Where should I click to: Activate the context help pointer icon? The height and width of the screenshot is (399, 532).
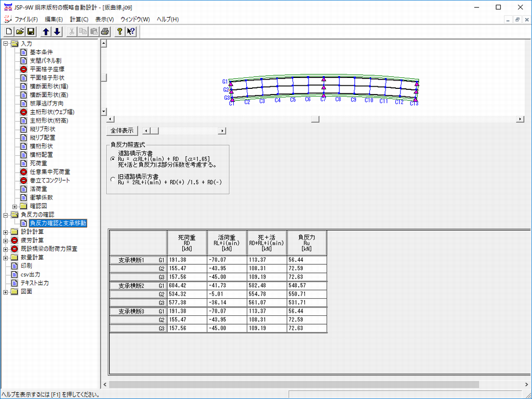131,32
